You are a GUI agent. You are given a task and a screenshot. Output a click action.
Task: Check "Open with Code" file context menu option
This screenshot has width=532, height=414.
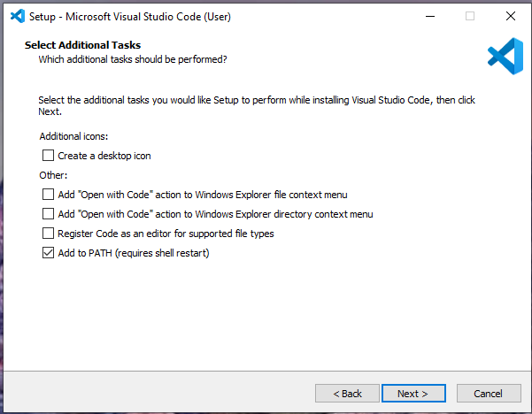[x=49, y=194]
